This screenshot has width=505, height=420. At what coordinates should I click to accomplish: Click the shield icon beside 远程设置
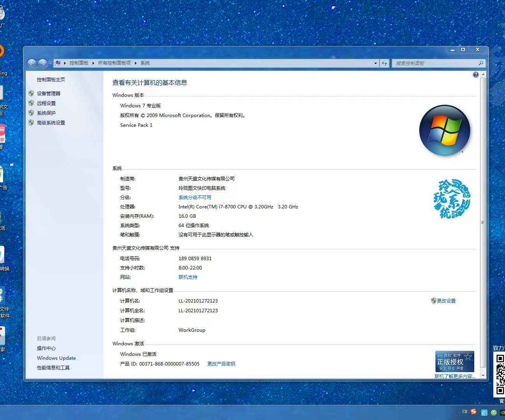pos(31,103)
